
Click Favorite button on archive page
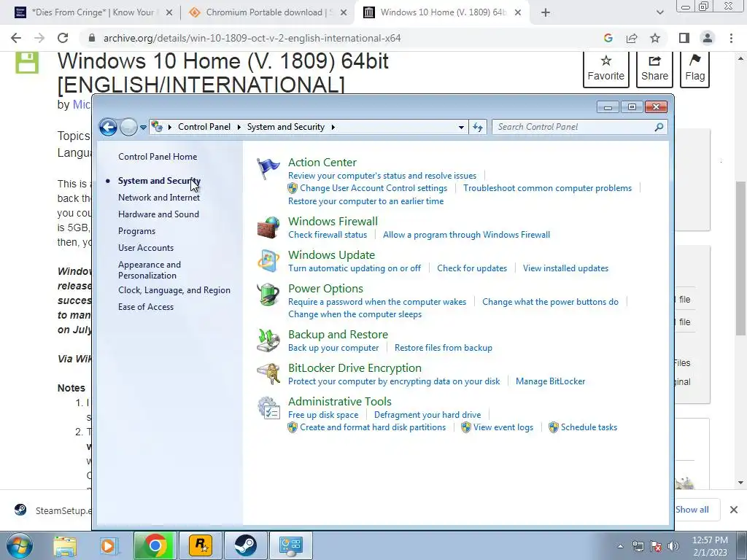coord(605,69)
